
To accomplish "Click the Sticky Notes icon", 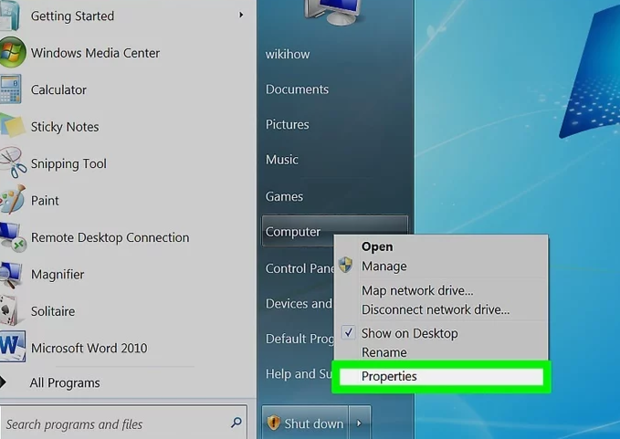I will [12, 126].
